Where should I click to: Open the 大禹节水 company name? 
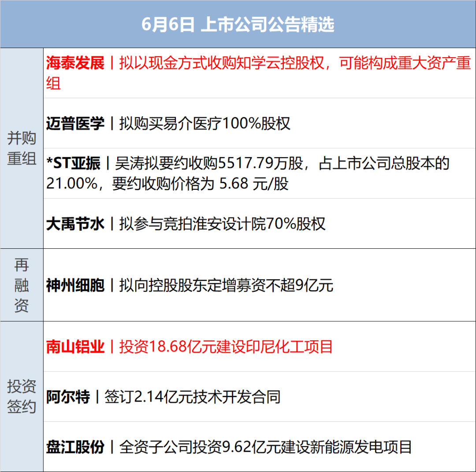(x=75, y=224)
